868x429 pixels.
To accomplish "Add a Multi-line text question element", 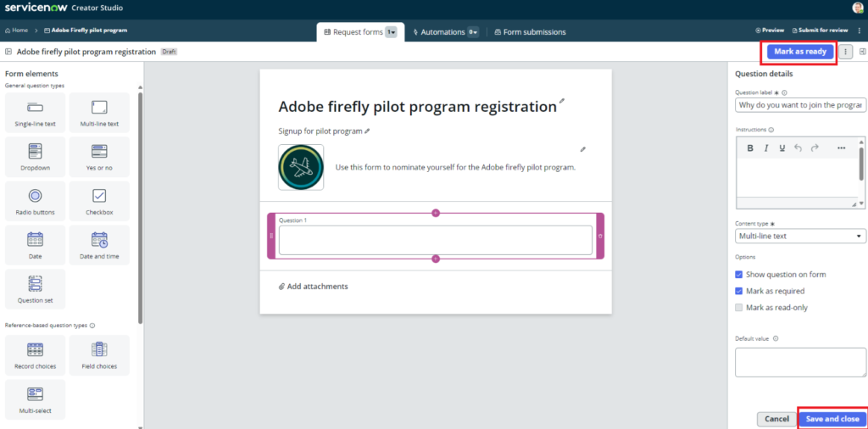I will tap(99, 113).
